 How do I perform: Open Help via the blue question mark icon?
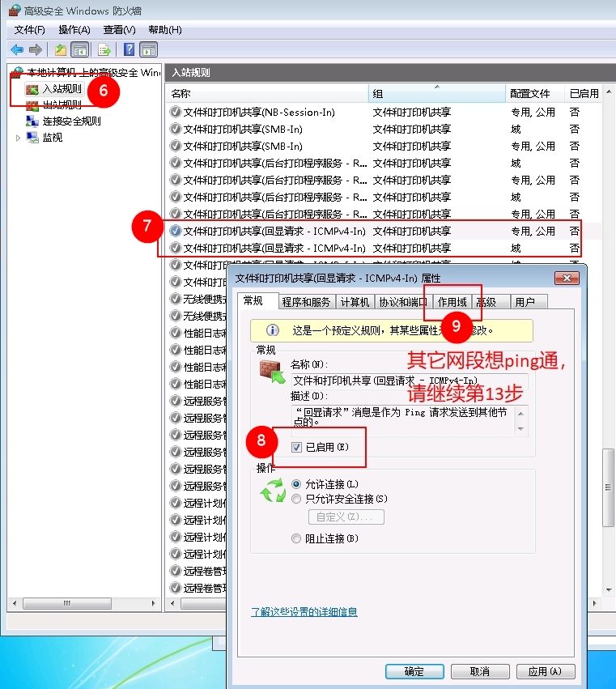point(129,49)
